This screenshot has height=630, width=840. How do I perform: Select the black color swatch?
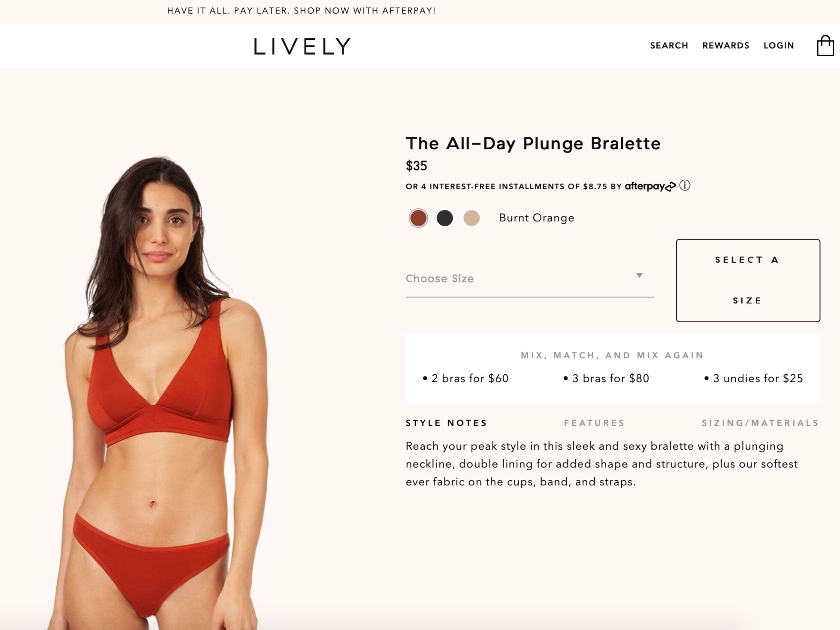445,218
